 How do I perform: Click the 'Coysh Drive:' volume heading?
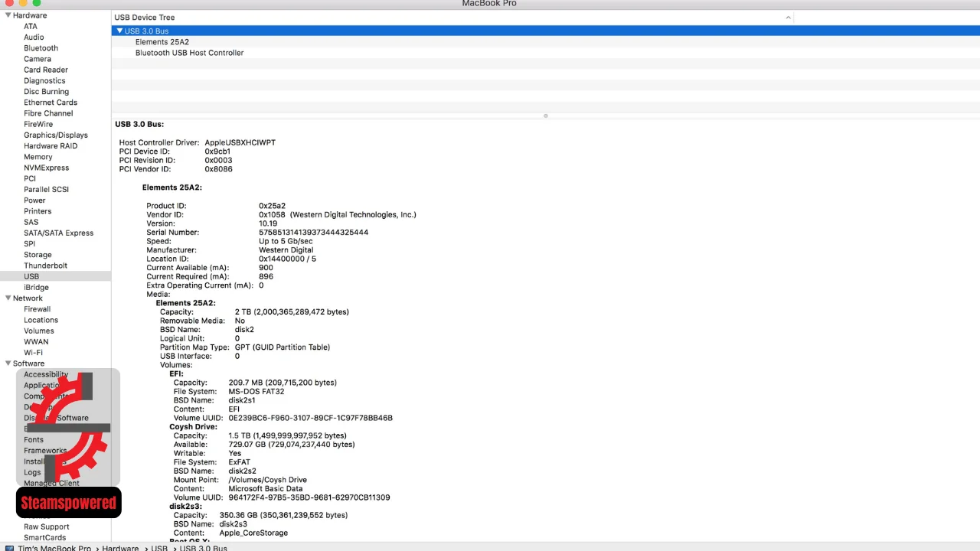[x=193, y=427]
